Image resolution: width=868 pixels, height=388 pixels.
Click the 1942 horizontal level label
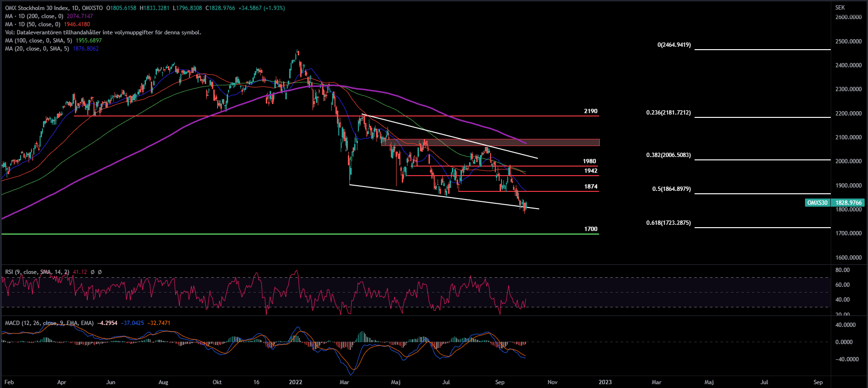(x=590, y=171)
